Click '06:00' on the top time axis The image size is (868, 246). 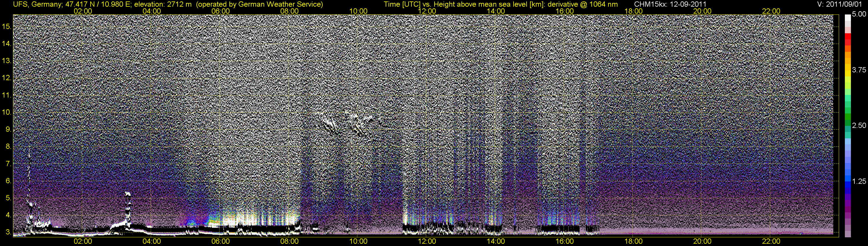[x=220, y=11]
